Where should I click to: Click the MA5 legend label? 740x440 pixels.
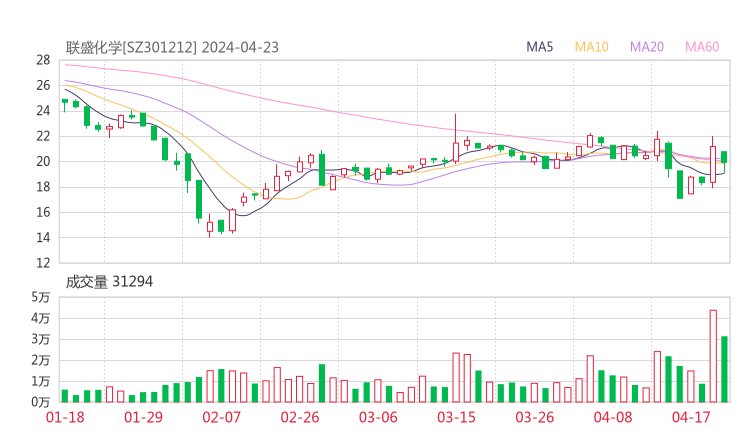[539, 47]
